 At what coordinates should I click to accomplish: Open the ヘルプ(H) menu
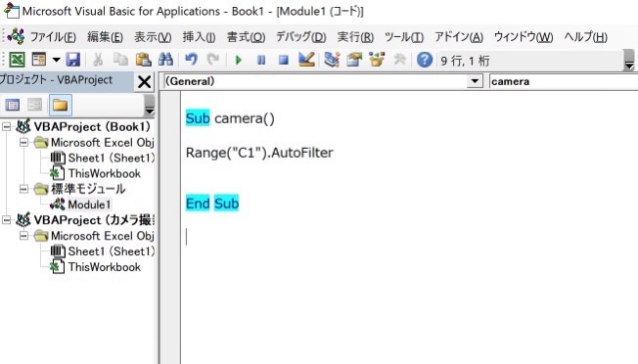click(585, 37)
